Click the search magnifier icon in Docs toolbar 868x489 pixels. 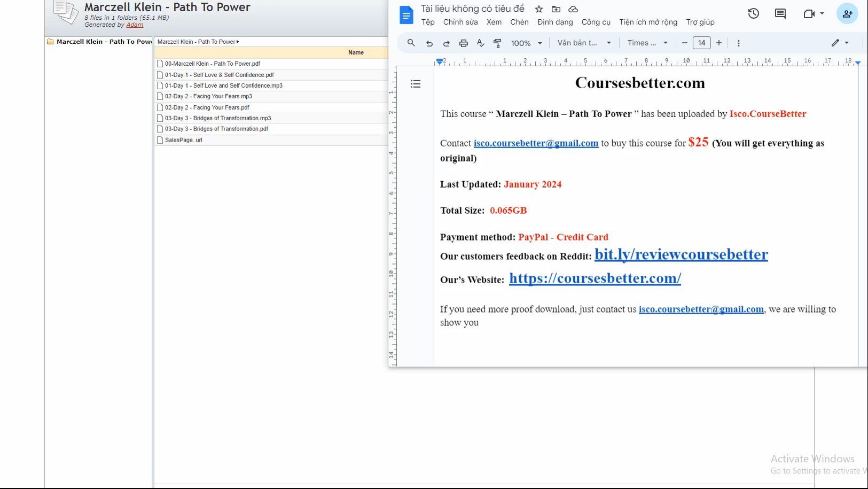[x=411, y=43]
